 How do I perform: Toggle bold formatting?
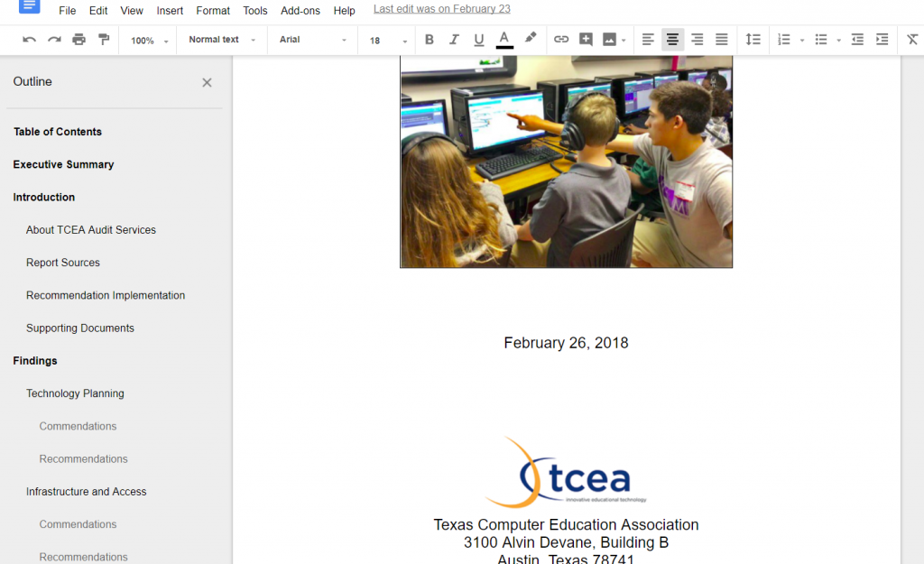coord(429,40)
